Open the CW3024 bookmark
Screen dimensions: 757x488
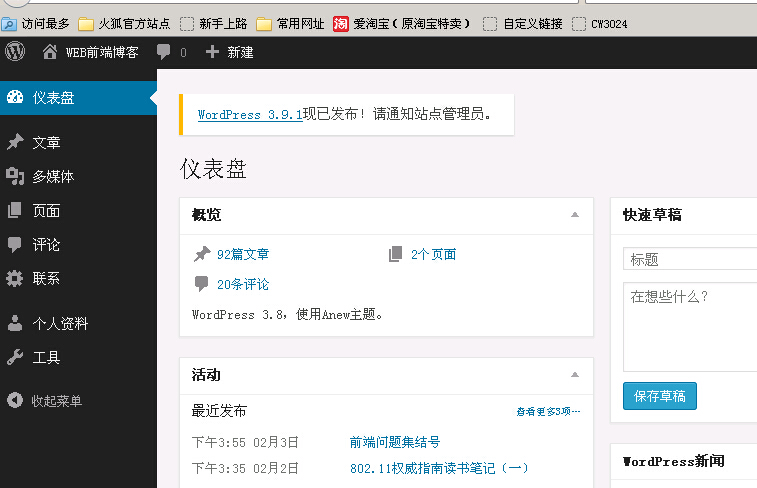[600, 24]
